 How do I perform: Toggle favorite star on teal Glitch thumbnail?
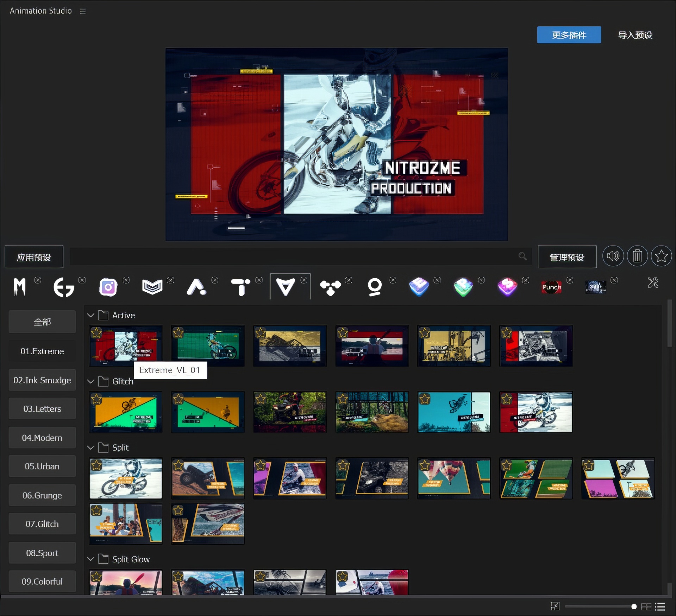(424, 399)
